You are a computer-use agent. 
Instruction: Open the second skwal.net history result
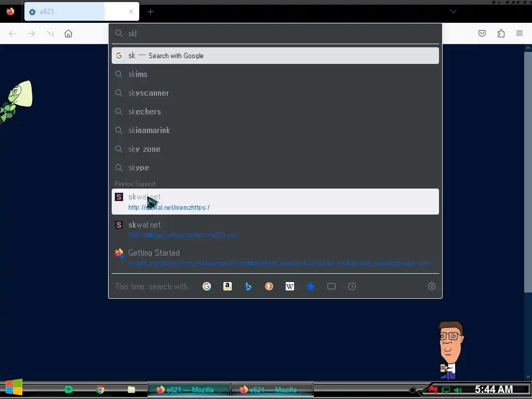(x=275, y=230)
